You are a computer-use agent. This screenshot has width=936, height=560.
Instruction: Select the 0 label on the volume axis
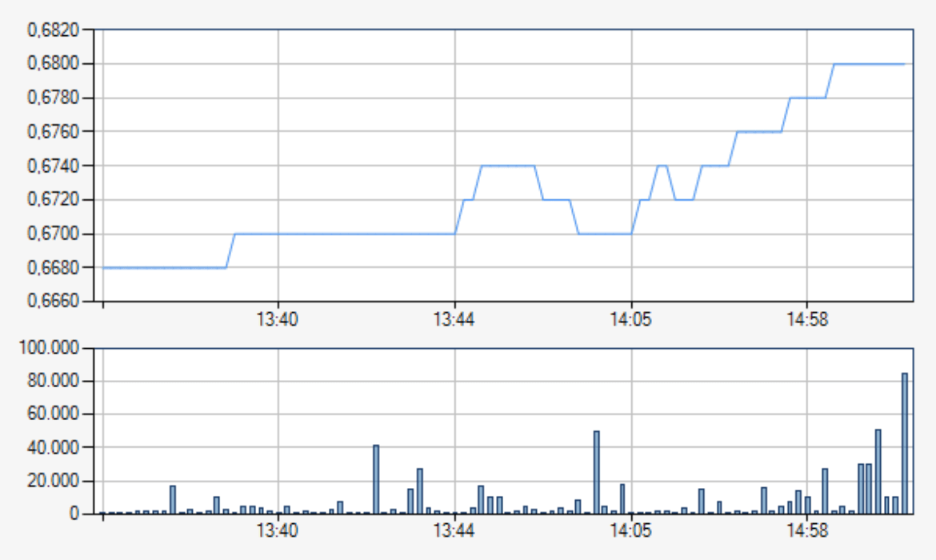point(74,514)
